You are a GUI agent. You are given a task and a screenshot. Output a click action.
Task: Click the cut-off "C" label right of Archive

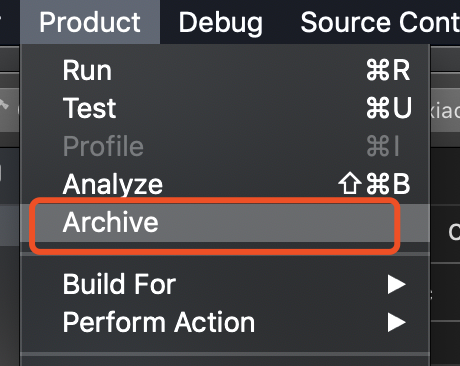[x=454, y=232]
